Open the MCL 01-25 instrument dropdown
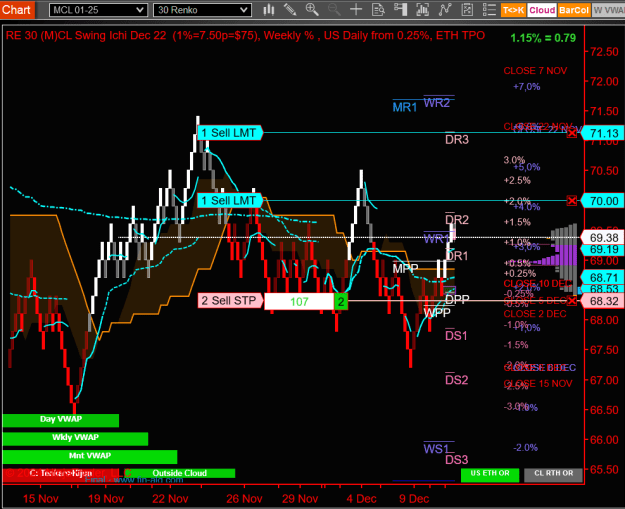625x509 pixels. pyautogui.click(x=98, y=10)
